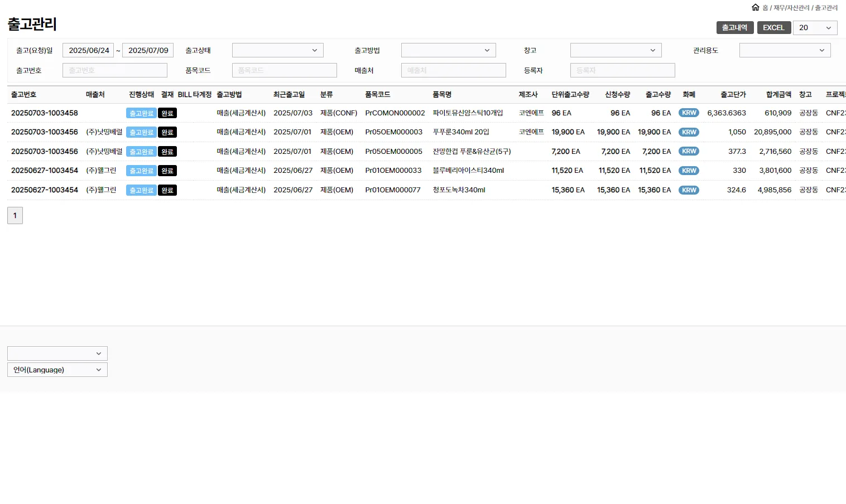Viewport: 846px width, 504px height.
Task: Open the 출고상태 dropdown
Action: coord(277,50)
